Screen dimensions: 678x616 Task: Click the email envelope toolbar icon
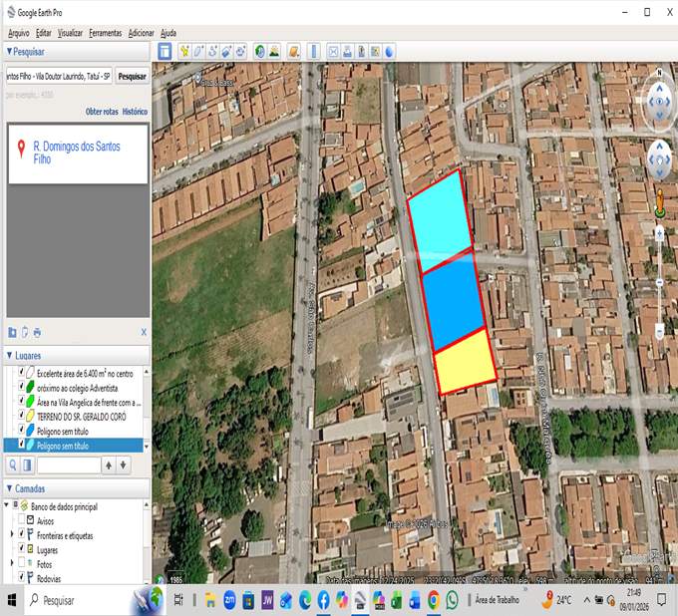pos(333,51)
